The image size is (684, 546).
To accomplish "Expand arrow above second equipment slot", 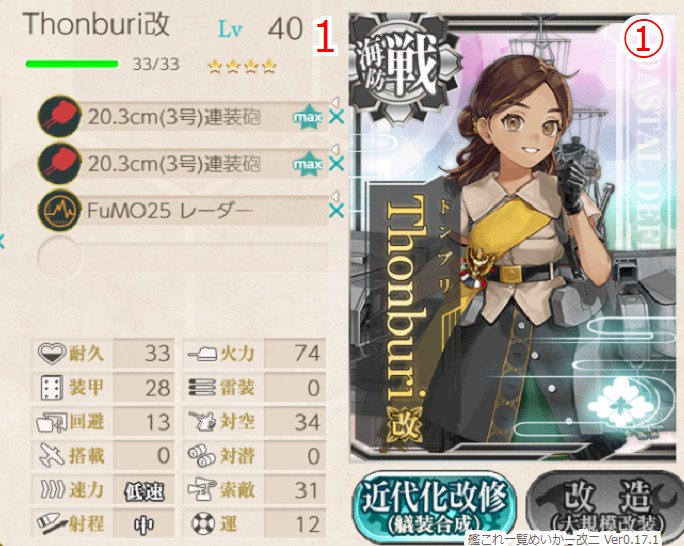I will click(x=335, y=149).
